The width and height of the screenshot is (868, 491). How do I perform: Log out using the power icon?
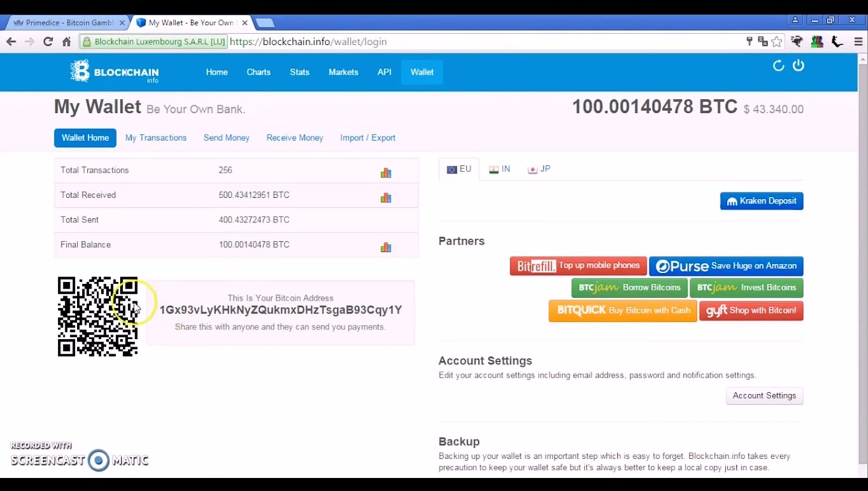tap(799, 65)
